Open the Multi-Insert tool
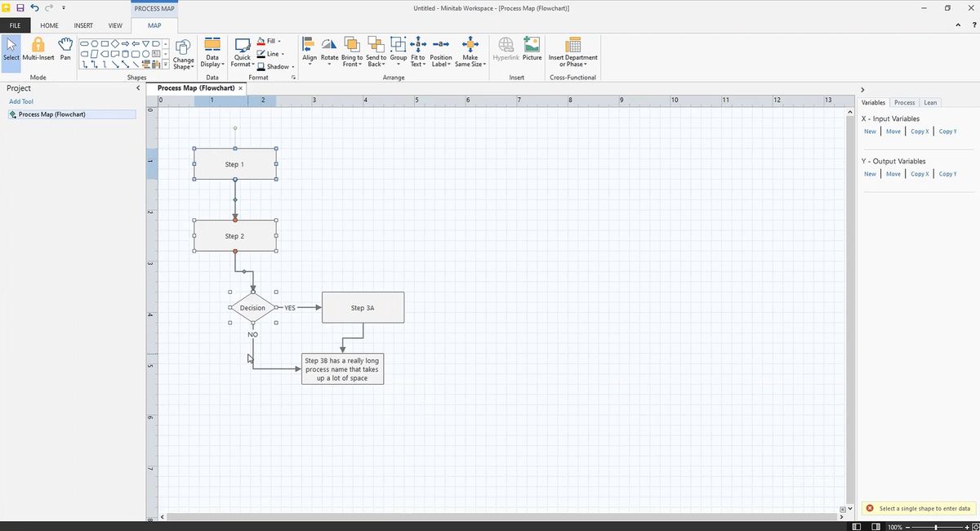Viewport: 980px width, 531px height. [37, 51]
